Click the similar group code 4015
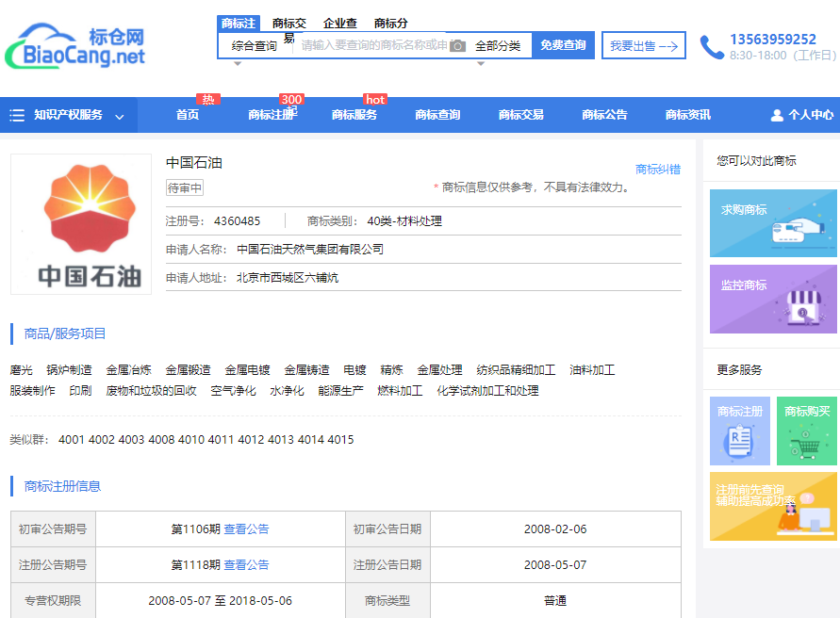 [x=340, y=440]
